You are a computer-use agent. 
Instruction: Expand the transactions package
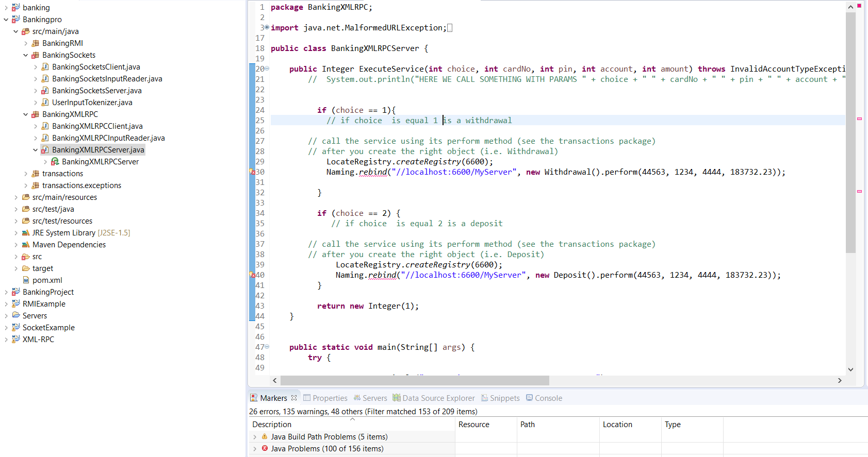[25, 174]
